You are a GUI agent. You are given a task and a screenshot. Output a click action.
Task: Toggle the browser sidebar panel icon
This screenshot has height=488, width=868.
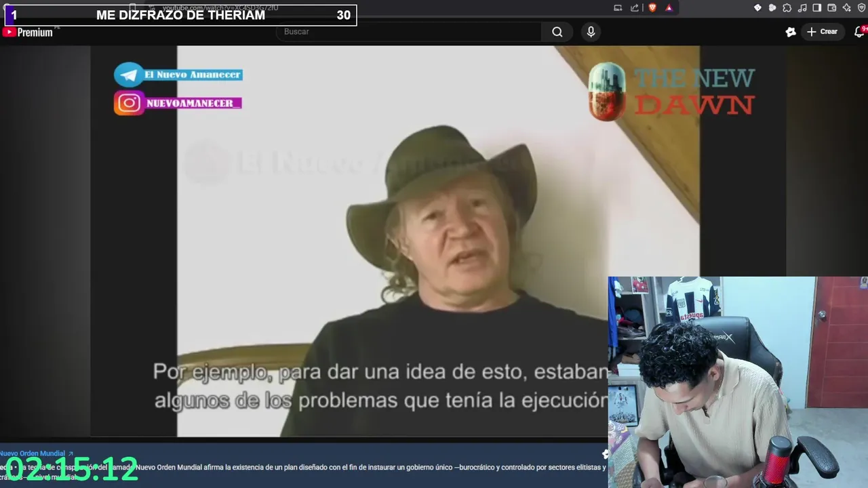coord(817,8)
